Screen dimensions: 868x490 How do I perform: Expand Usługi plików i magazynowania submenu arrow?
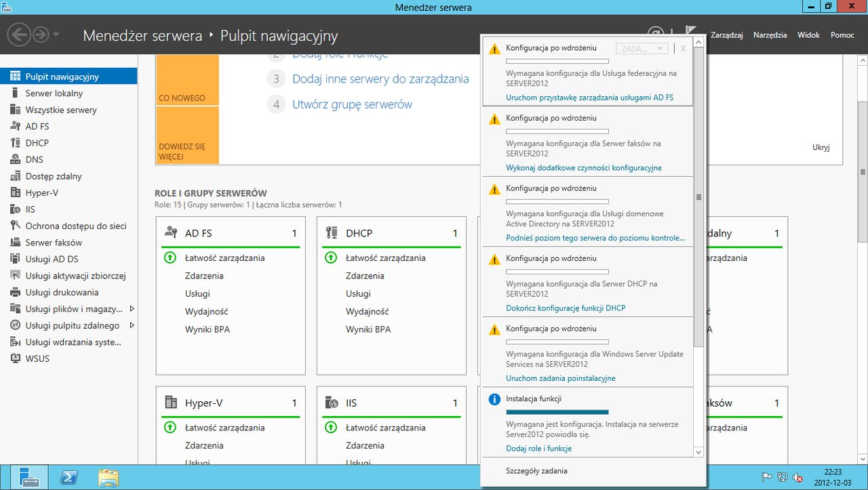point(132,309)
